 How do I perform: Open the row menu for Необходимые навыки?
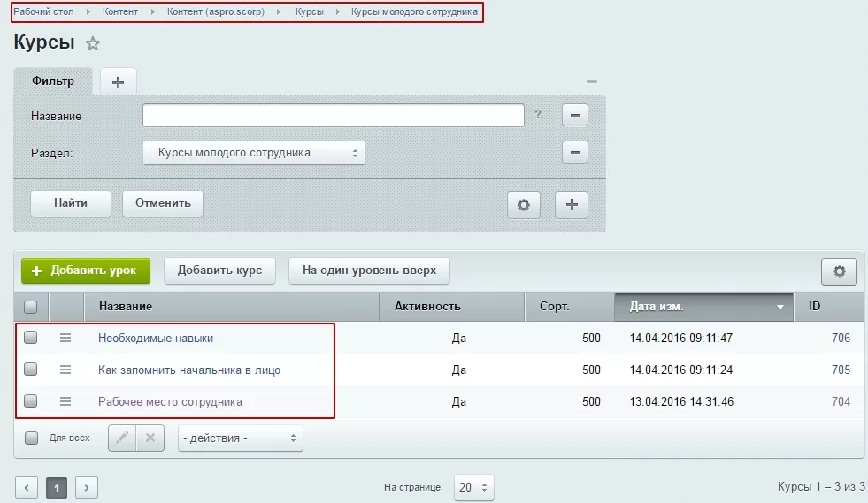click(65, 338)
